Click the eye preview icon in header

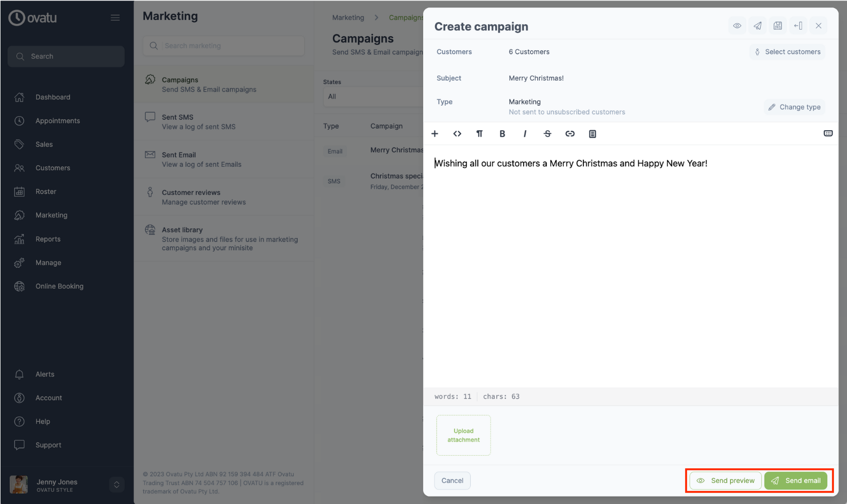pos(737,26)
